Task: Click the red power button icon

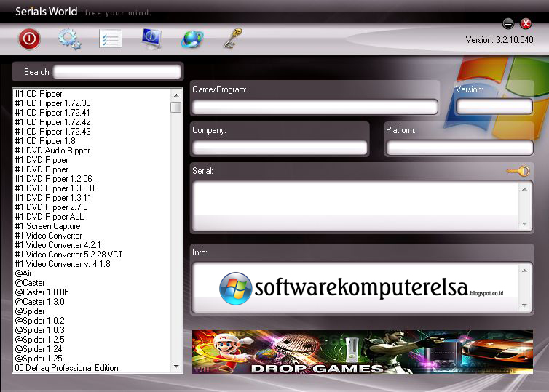Action: point(29,39)
